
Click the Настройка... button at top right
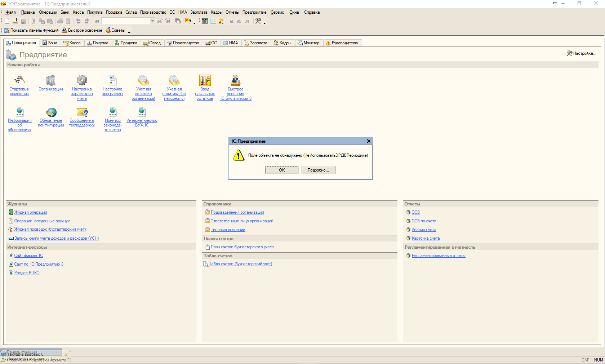[x=581, y=53]
